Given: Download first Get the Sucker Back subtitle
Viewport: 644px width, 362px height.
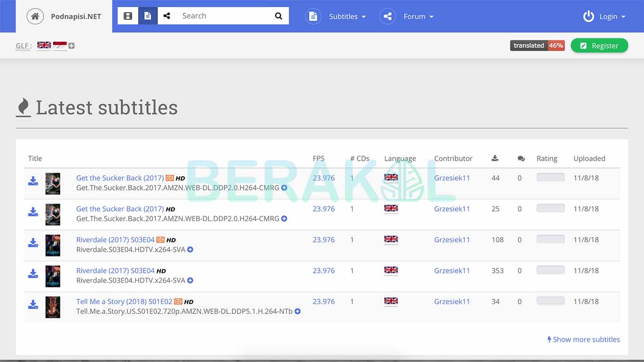Looking at the screenshot, I should pyautogui.click(x=33, y=181).
